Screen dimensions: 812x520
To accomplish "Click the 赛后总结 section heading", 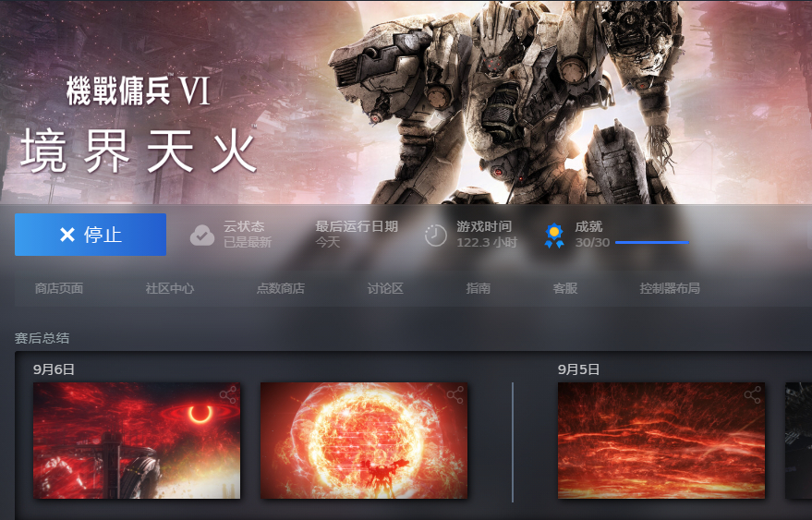I will (x=42, y=338).
